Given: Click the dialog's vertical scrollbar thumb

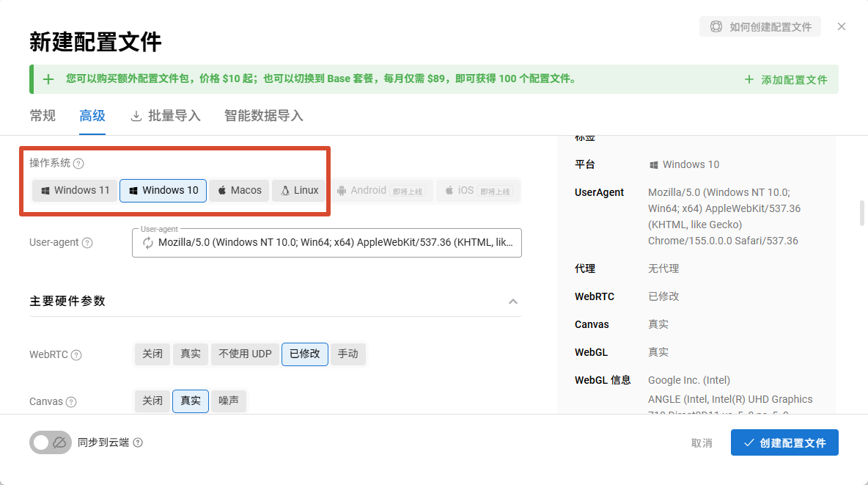Looking at the screenshot, I should coord(862,214).
